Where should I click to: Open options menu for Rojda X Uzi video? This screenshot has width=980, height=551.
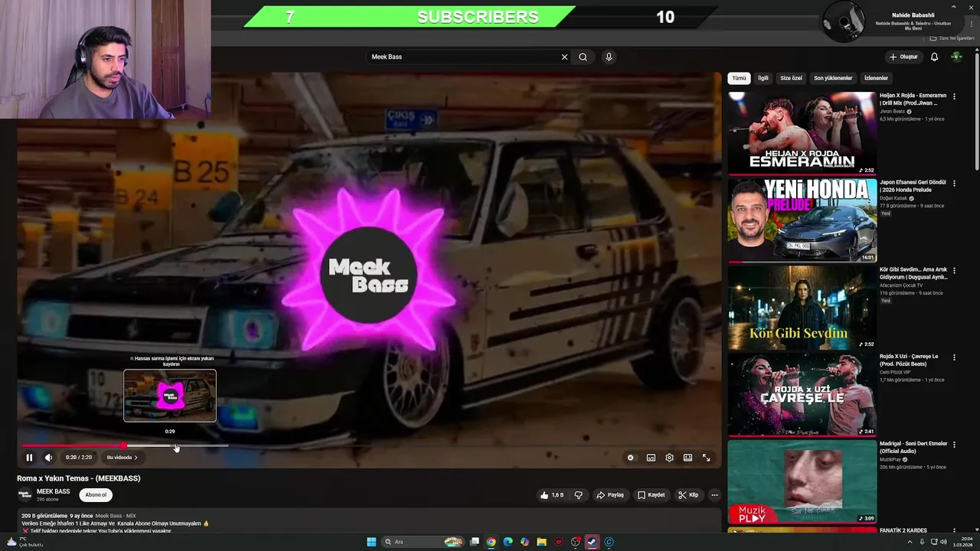click(954, 357)
